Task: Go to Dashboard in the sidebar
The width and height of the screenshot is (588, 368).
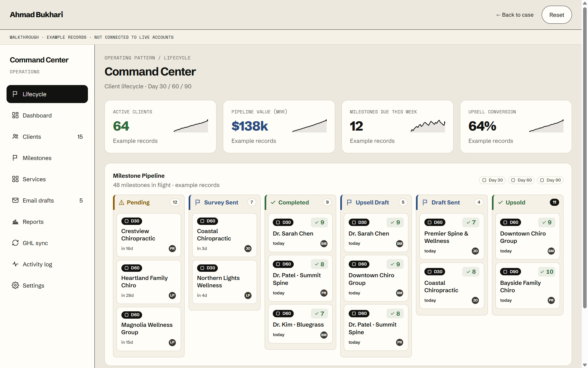Action: coord(47,115)
